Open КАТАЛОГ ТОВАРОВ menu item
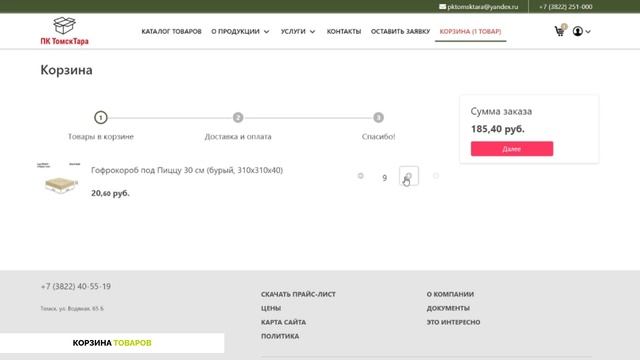Image resolution: width=640 pixels, height=360 pixels. (x=171, y=31)
